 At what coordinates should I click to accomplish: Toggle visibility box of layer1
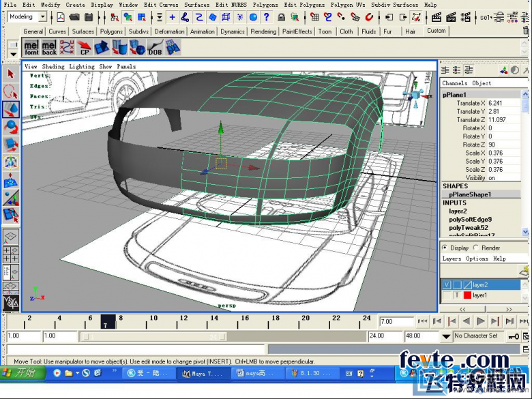447,295
